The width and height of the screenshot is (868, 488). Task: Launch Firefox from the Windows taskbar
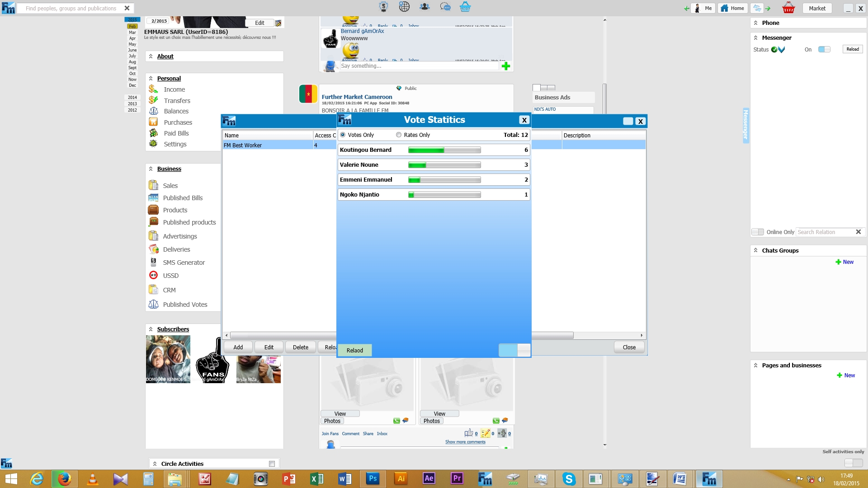[64, 479]
